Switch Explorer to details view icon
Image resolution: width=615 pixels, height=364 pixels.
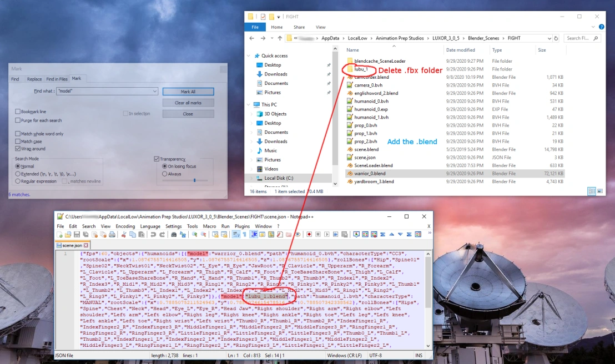click(x=592, y=191)
